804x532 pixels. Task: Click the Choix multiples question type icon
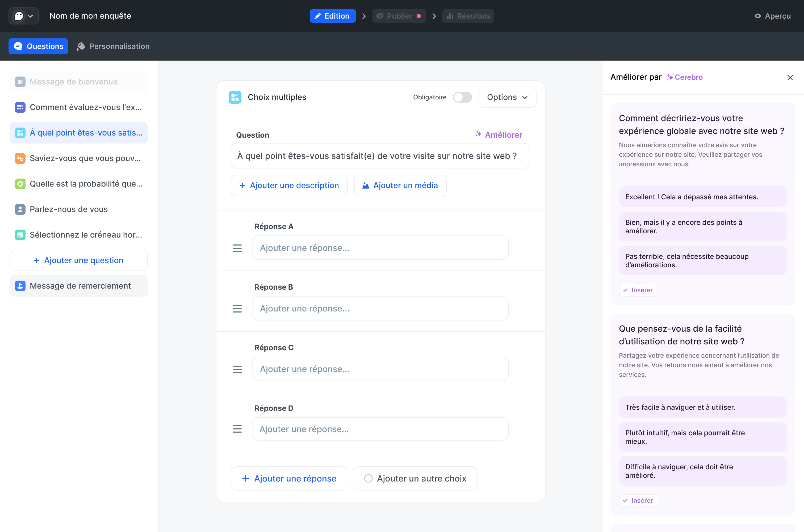tap(235, 97)
